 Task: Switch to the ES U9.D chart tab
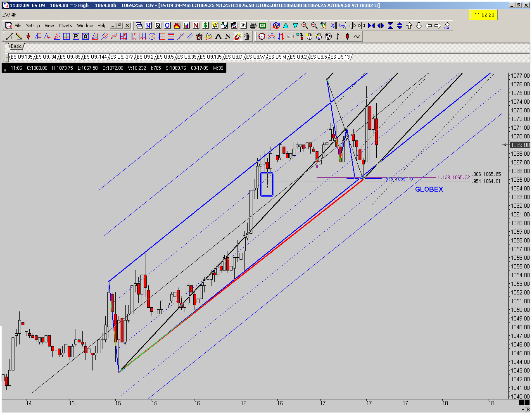[234, 57]
